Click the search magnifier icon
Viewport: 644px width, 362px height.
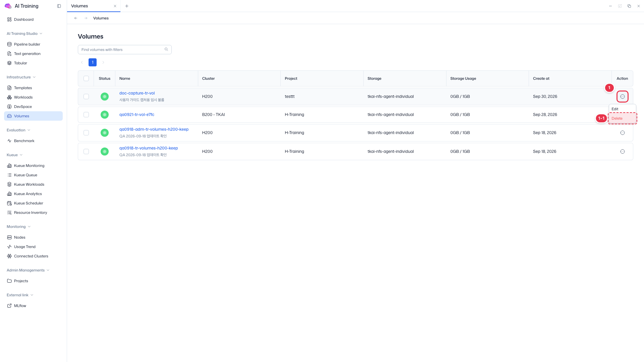(166, 49)
